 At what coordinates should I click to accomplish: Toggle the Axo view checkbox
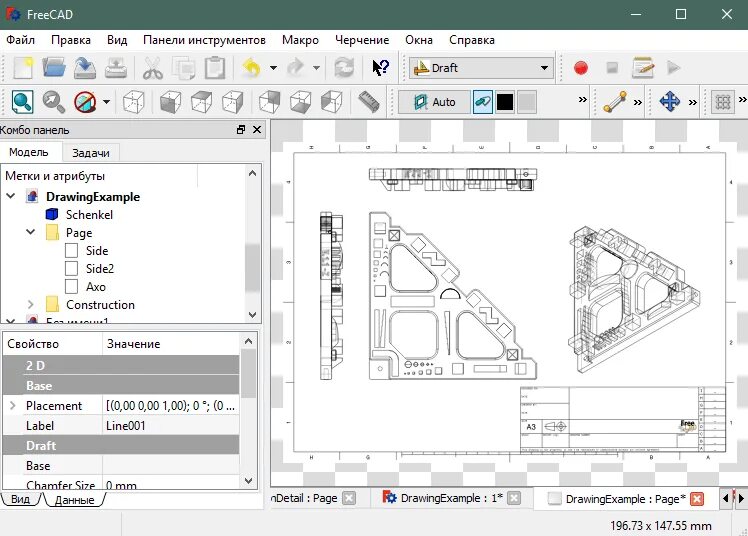[x=72, y=287]
